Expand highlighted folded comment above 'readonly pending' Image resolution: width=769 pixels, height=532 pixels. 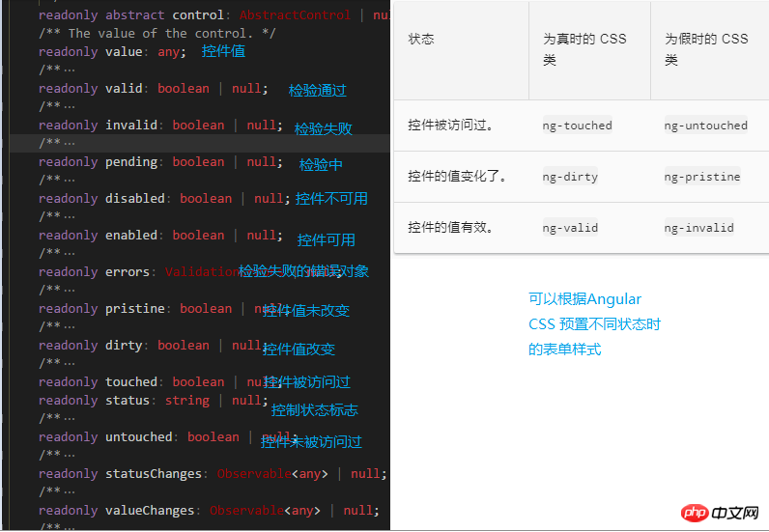pyautogui.click(x=70, y=143)
